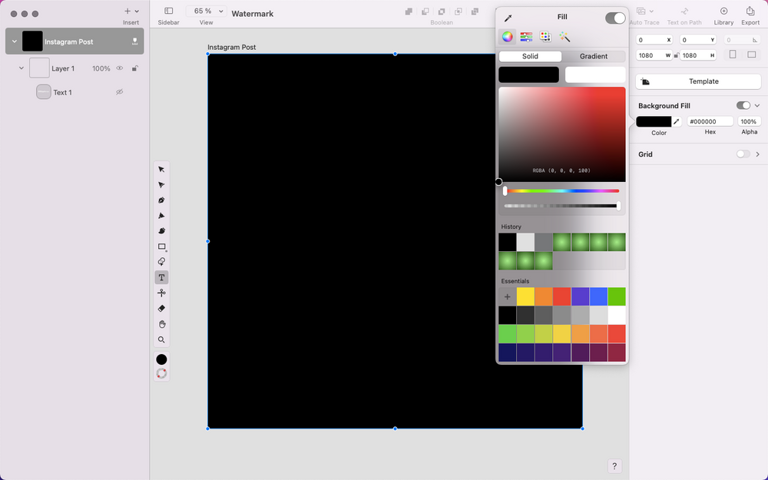Select the Selection arrow tool
Image resolution: width=768 pixels, height=480 pixels.
coord(161,169)
